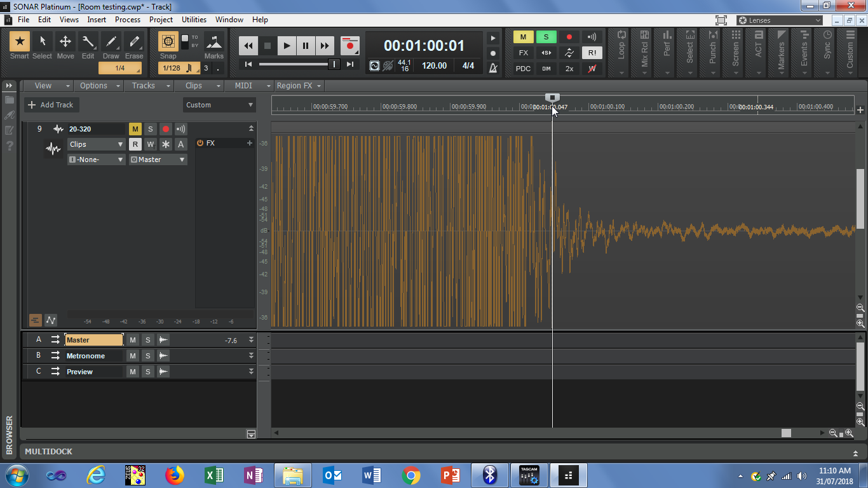Click the tempo value 120.00
868x488 pixels.
coord(435,65)
